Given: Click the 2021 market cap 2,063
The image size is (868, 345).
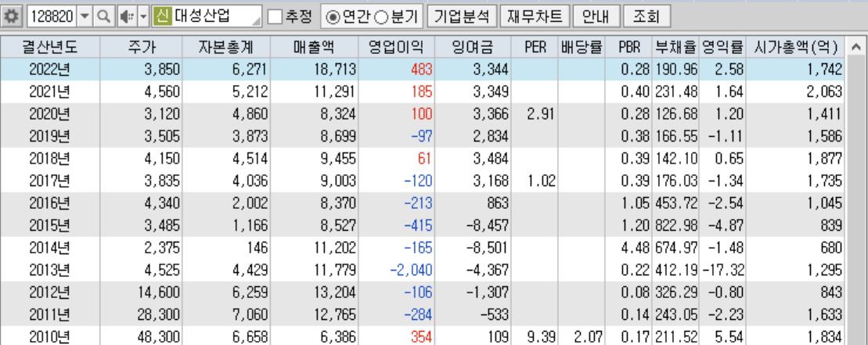Looking at the screenshot, I should [x=825, y=92].
